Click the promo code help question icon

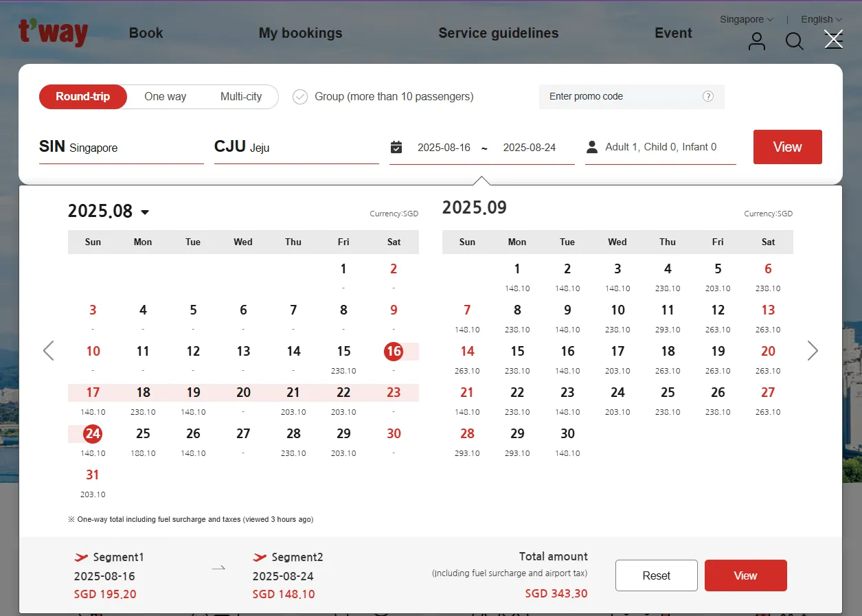707,97
